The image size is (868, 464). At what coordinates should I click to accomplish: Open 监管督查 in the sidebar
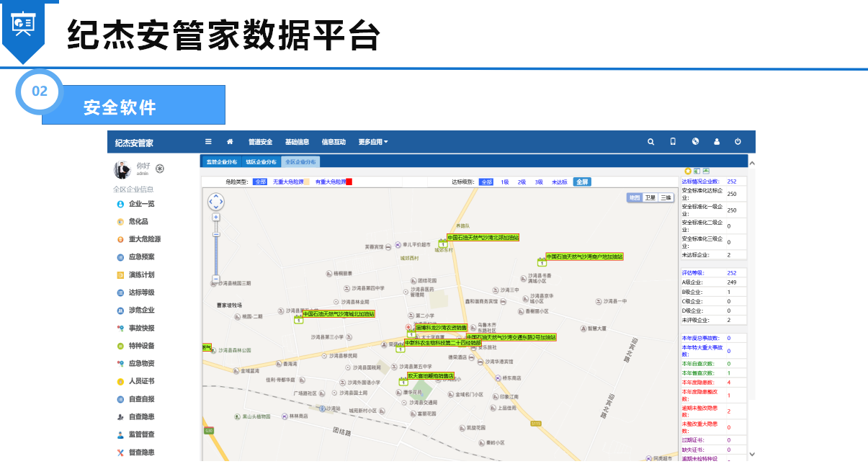(x=141, y=435)
